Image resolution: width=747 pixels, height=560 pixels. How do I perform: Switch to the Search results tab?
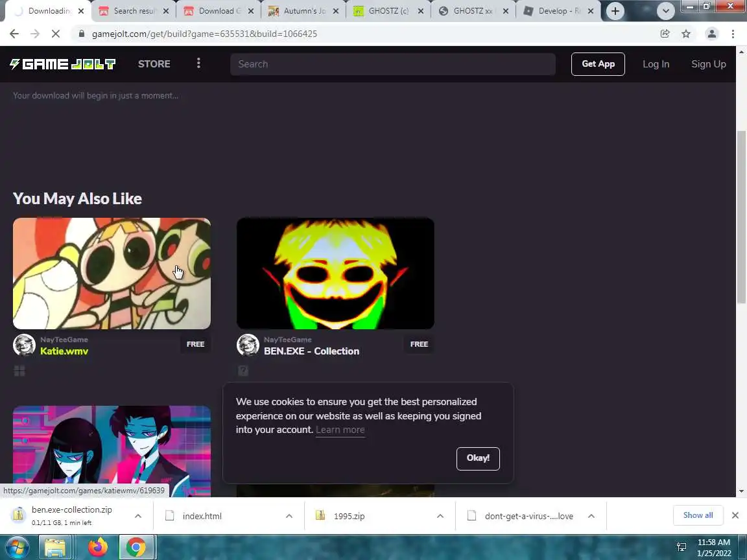pos(134,11)
